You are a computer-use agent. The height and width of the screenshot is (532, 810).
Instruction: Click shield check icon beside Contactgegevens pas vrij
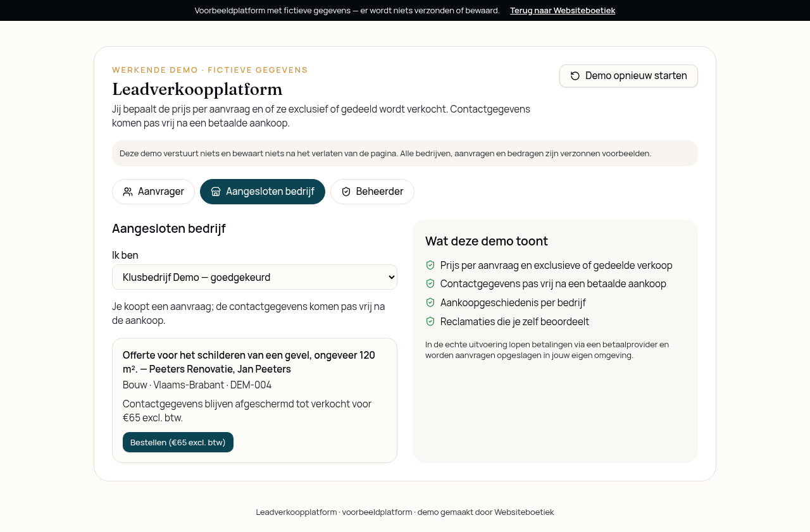pyautogui.click(x=430, y=283)
